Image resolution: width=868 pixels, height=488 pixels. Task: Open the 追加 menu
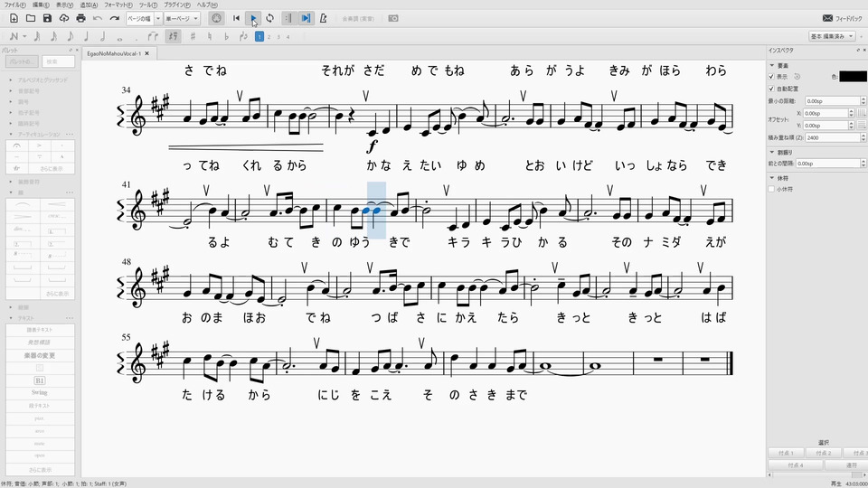[89, 5]
